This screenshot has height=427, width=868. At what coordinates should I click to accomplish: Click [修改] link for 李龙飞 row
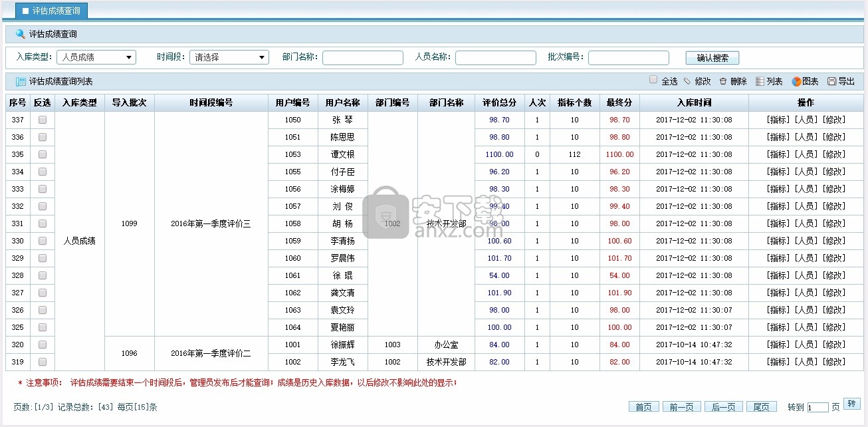click(x=834, y=362)
